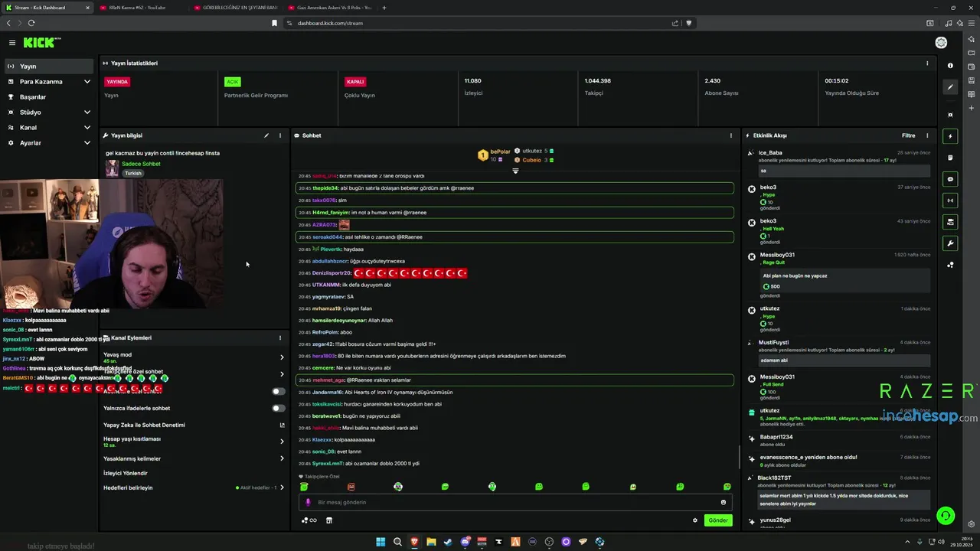Viewport: 980px width, 551px height.
Task: Toggle the wrench channel actions widget icon
Action: pyautogui.click(x=950, y=243)
